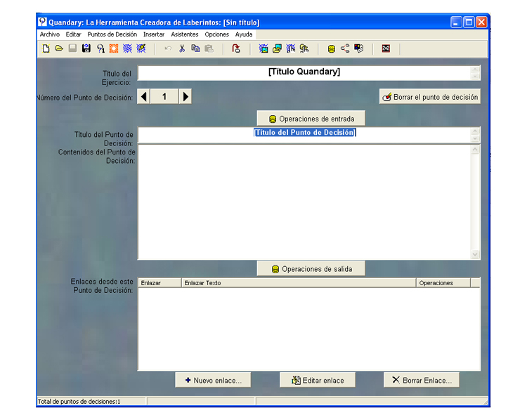The width and height of the screenshot is (527, 420).
Task: Click Operaciones de salida button
Action: point(311,269)
